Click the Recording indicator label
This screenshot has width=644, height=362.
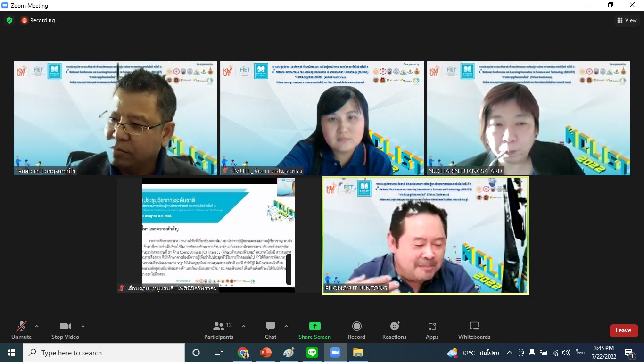(42, 20)
